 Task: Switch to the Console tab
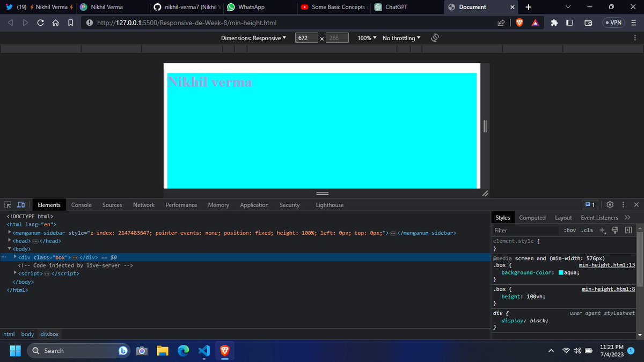[82, 205]
